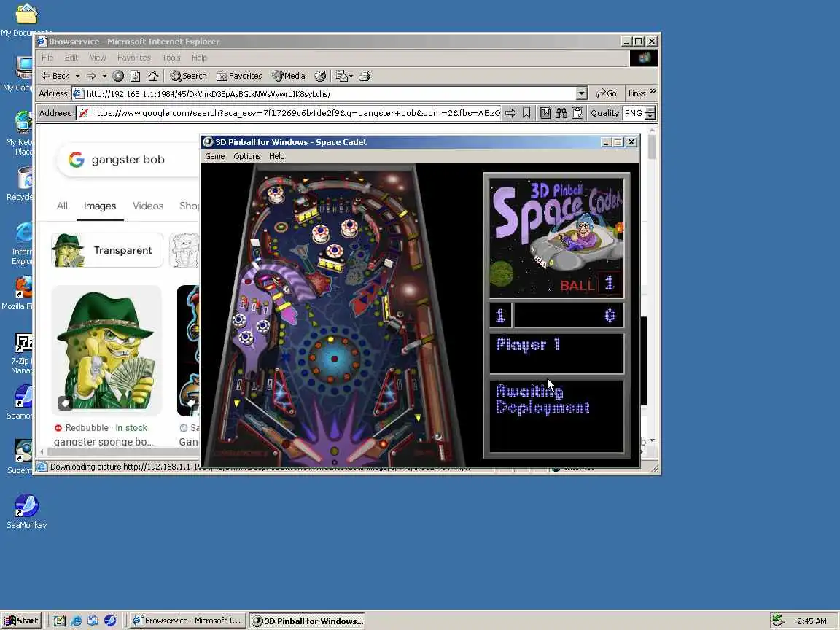Viewport: 840px width, 630px height.
Task: Click the Stop loading icon
Action: pyautogui.click(x=118, y=76)
